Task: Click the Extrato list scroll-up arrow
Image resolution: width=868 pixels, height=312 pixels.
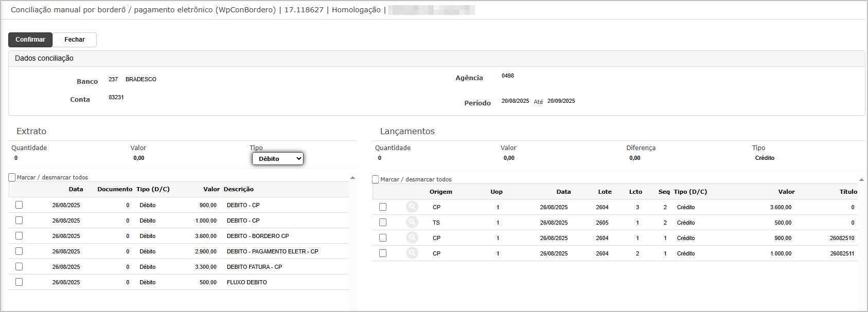Action: tap(352, 178)
